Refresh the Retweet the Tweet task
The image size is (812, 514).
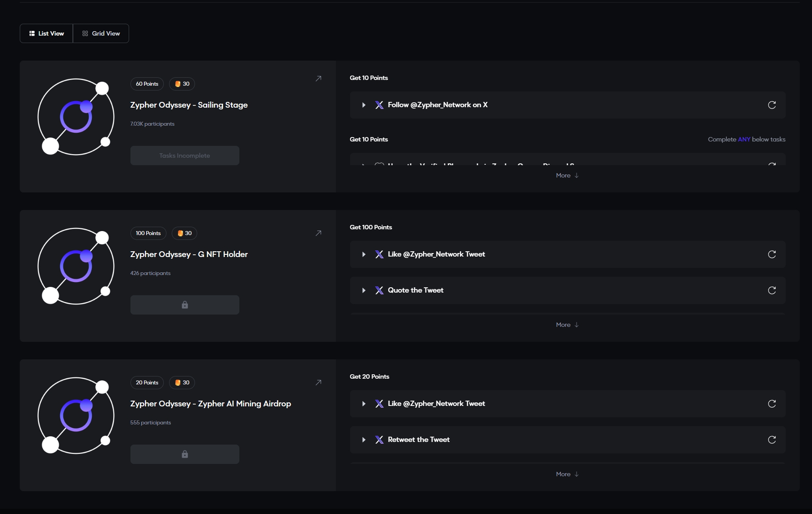[772, 440]
